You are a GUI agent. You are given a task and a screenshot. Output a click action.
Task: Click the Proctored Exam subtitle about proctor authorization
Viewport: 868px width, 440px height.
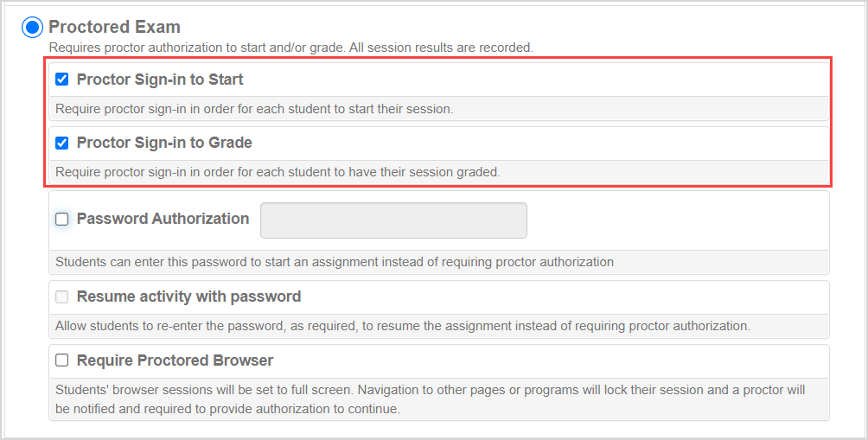coord(290,47)
